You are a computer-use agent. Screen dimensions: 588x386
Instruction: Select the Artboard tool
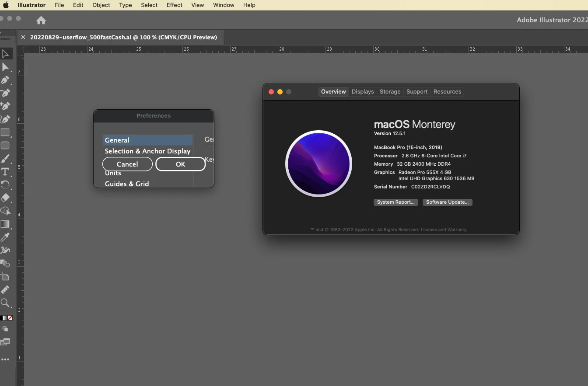point(5,276)
